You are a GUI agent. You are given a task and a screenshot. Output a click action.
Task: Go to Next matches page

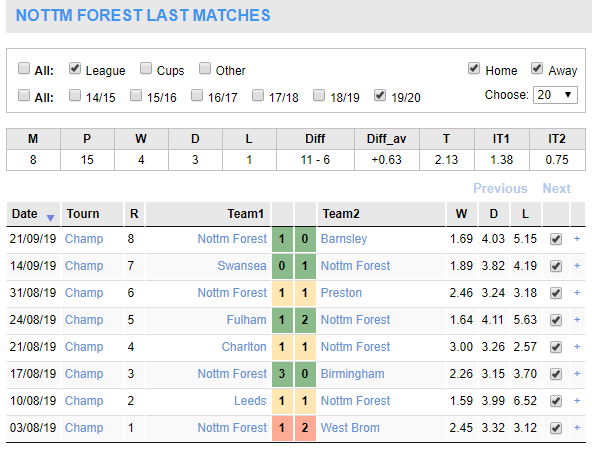click(x=557, y=188)
